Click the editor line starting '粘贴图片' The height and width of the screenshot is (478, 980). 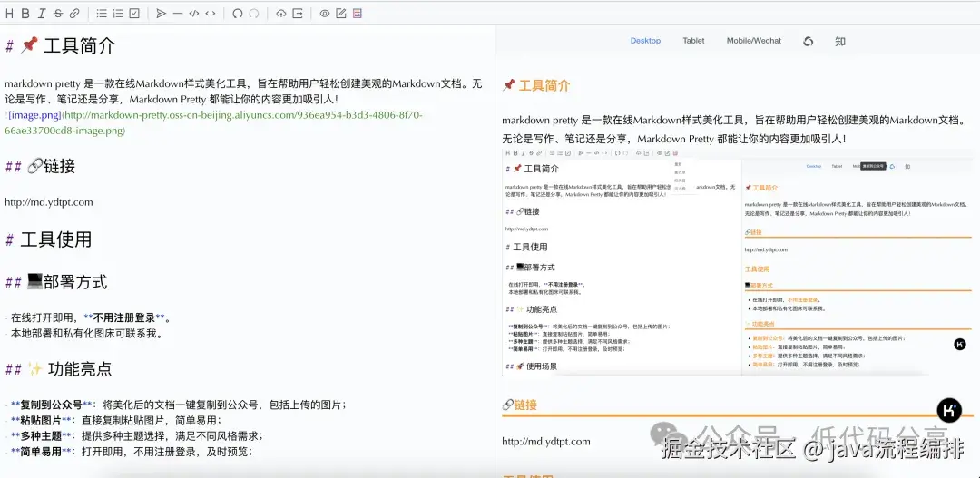pyautogui.click(x=113, y=420)
